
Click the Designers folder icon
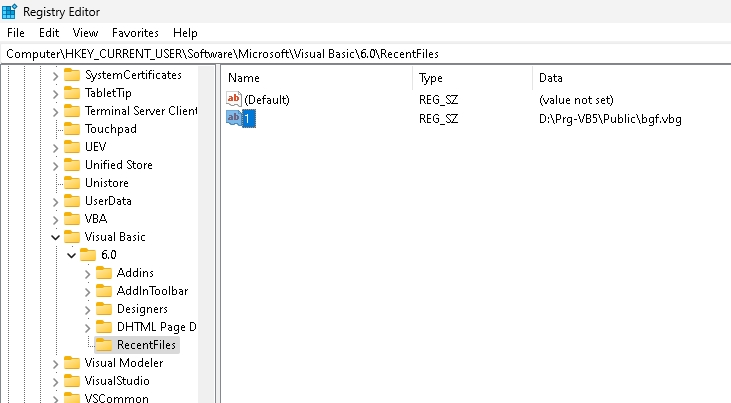pyautogui.click(x=103, y=309)
